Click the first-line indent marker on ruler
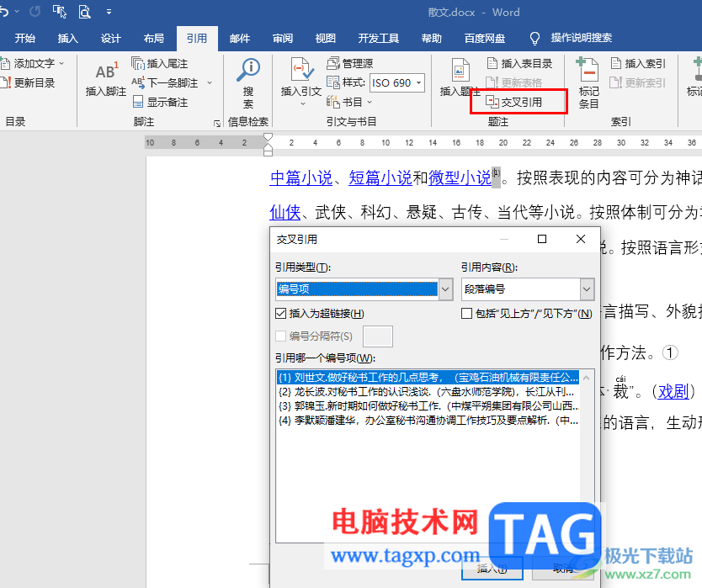702x588 pixels. [269, 137]
